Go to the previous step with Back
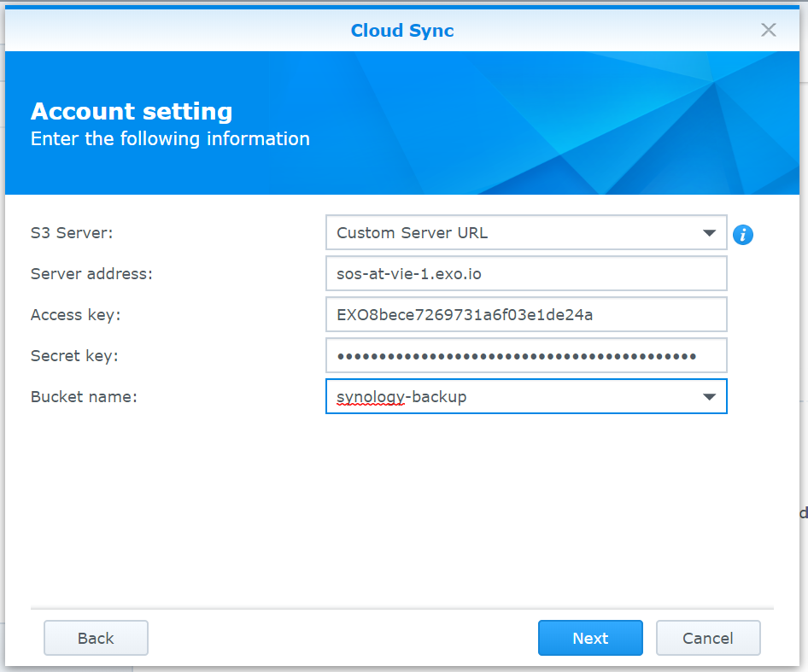808x672 pixels. pos(96,638)
